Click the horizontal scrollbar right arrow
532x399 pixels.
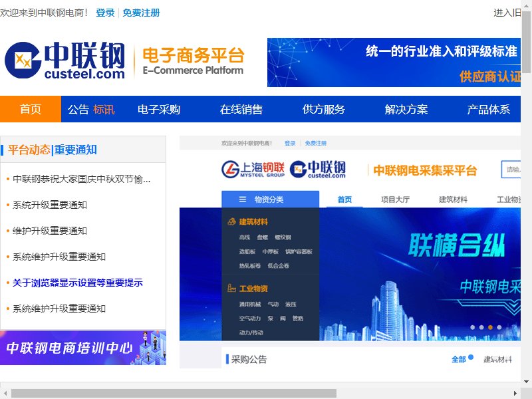pos(516,393)
